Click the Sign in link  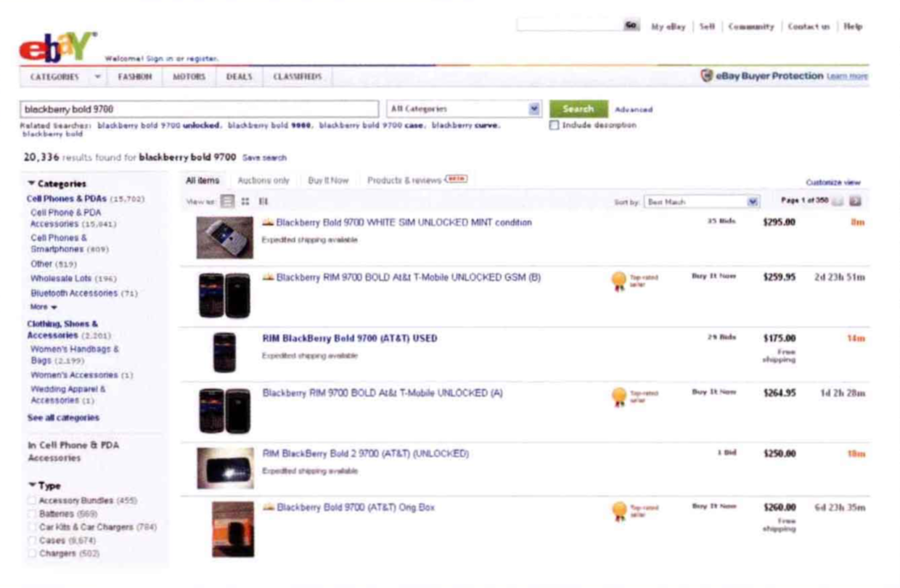(x=160, y=58)
